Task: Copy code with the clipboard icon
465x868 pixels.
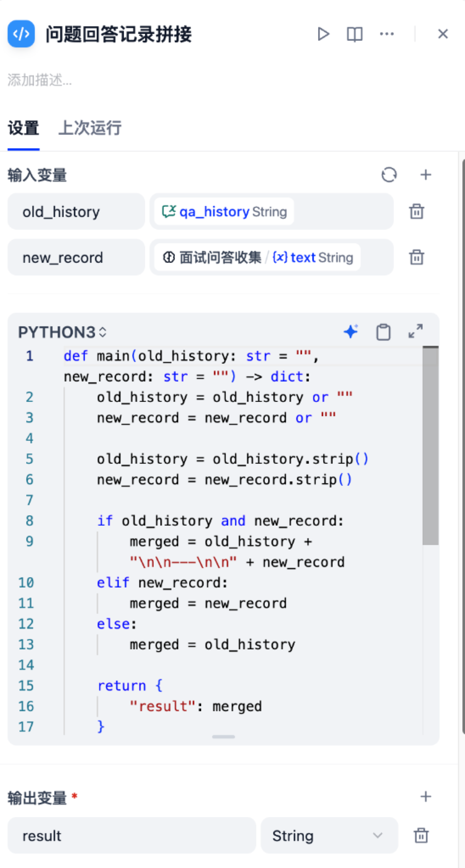Action: click(x=384, y=332)
